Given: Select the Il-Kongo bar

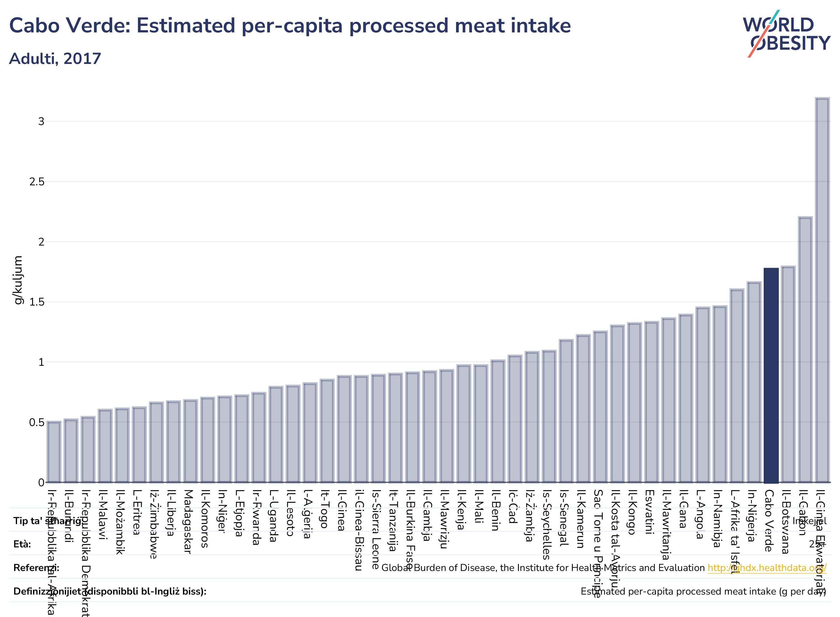Looking at the screenshot, I should tap(634, 403).
